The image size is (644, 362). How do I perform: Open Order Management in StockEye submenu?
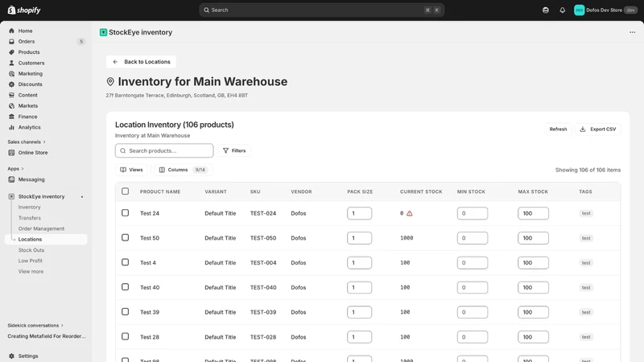tap(41, 228)
